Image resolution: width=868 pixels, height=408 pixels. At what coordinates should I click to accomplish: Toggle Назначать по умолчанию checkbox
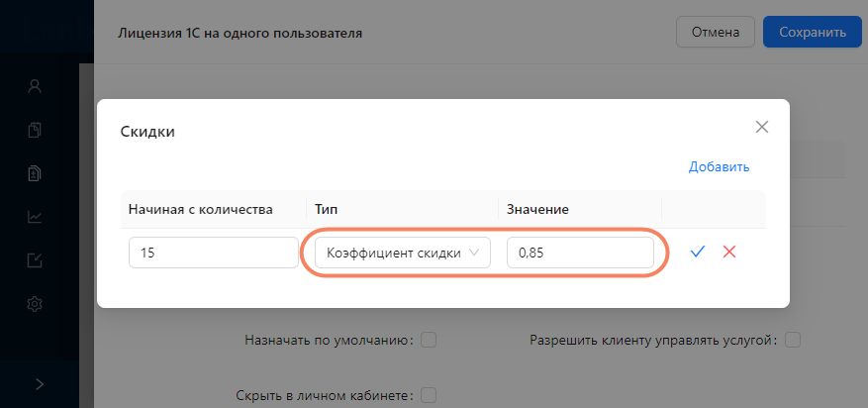click(429, 340)
